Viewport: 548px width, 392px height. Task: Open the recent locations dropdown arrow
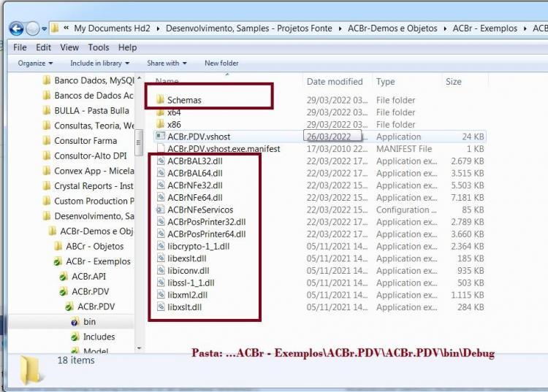(x=44, y=29)
